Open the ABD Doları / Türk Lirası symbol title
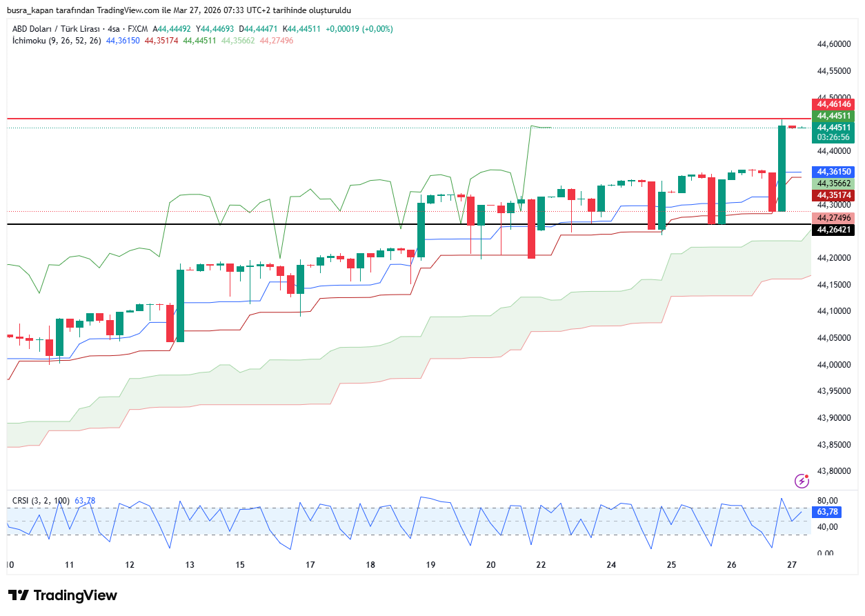This screenshot has height=616, width=865. click(x=56, y=29)
